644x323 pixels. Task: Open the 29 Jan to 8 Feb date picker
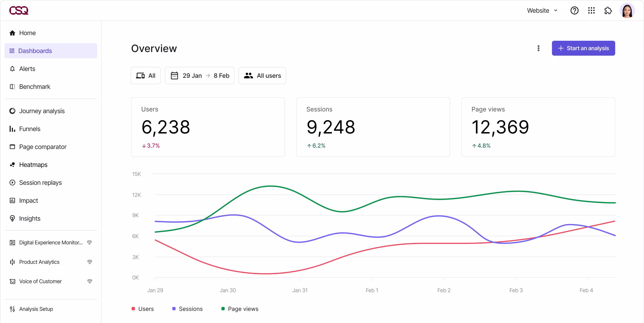[199, 76]
